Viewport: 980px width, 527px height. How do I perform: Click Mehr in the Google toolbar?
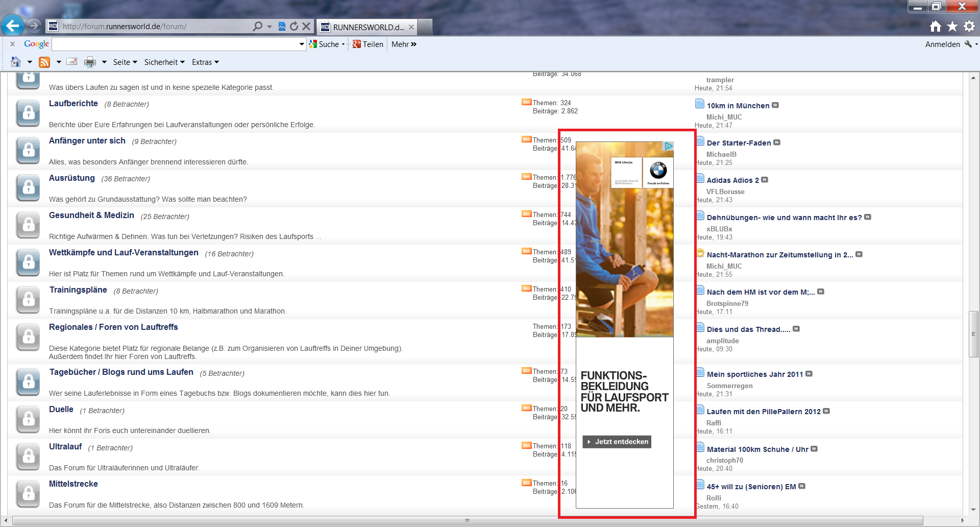point(404,44)
